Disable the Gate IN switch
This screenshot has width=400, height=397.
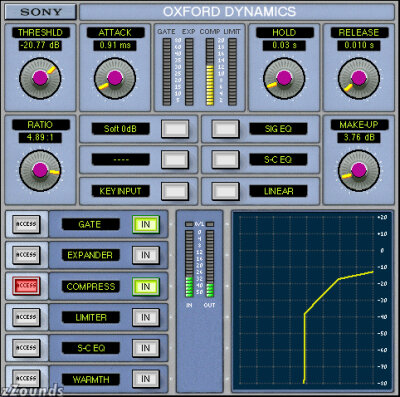click(x=146, y=224)
